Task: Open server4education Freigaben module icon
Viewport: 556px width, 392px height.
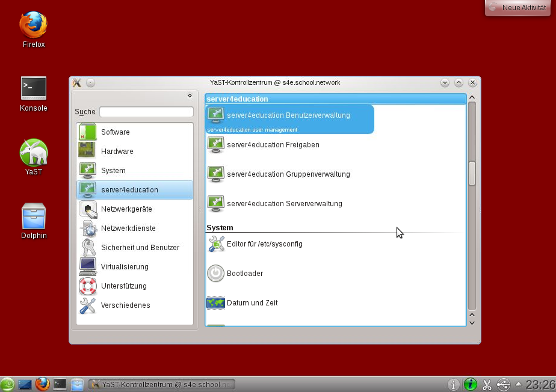Action: [x=215, y=145]
